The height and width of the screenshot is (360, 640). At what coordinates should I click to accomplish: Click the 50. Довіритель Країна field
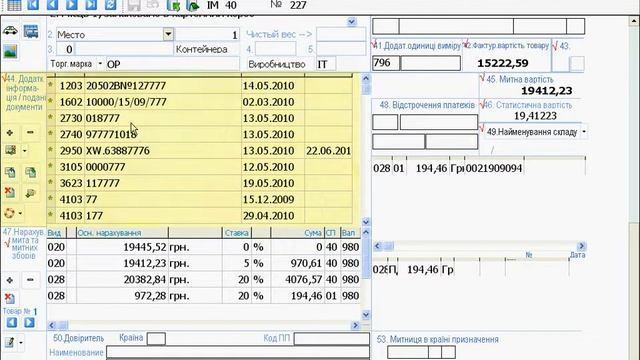coord(156,339)
